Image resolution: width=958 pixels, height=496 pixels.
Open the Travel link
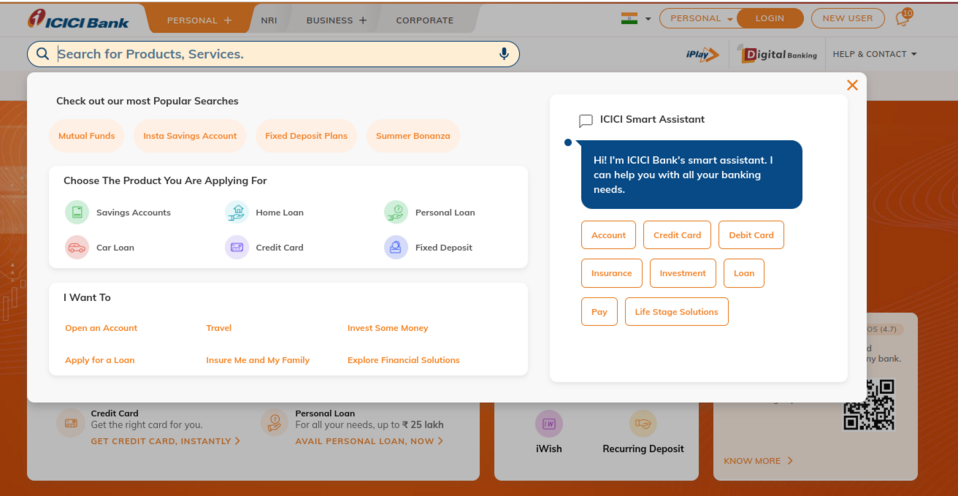pyautogui.click(x=219, y=328)
